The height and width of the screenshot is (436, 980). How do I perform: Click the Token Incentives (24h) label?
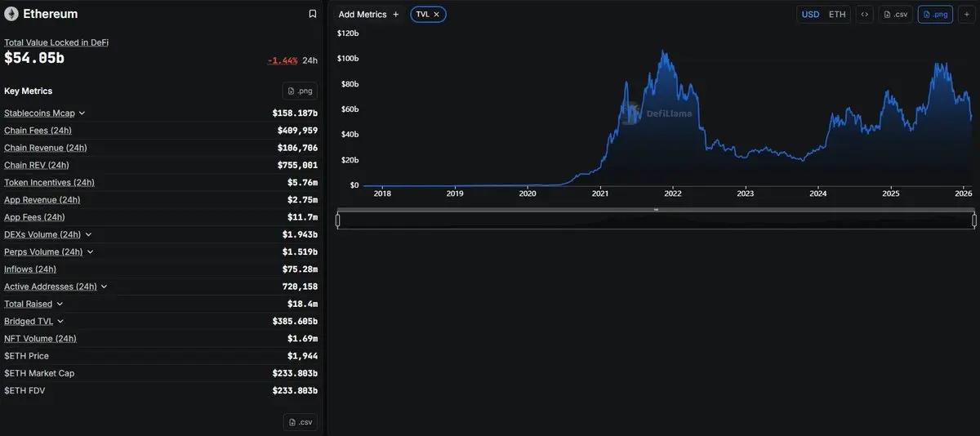click(49, 183)
